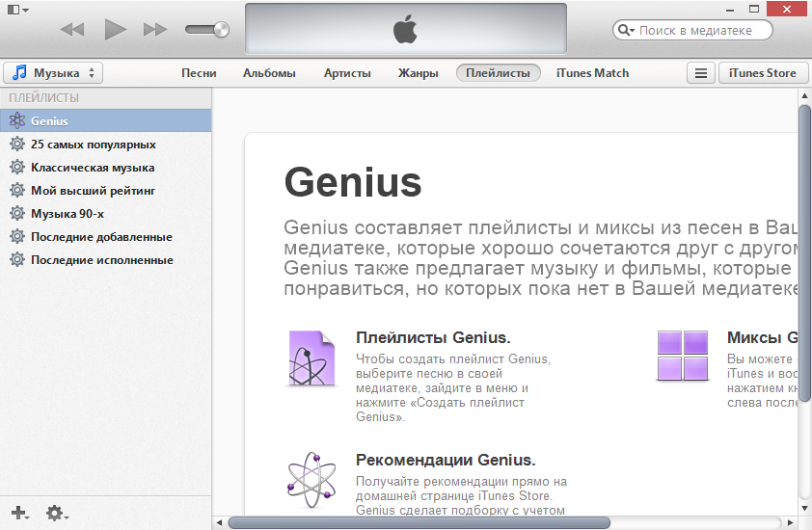Open the 25 самых популярных playlist

pos(106,144)
